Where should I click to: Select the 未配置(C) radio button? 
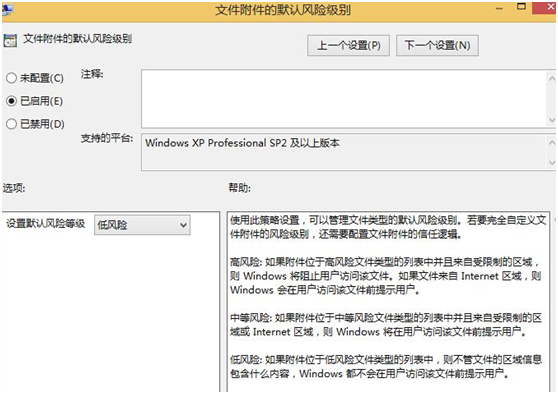11,78
